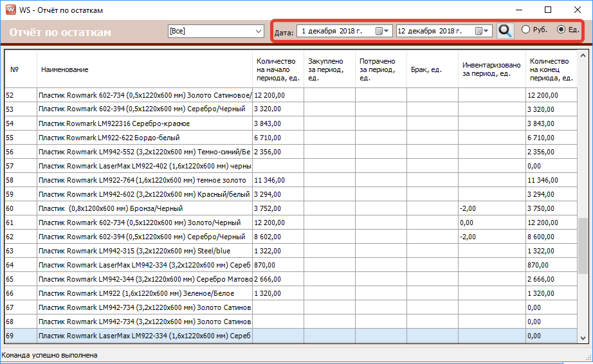The image size is (593, 364).
Task: Select row 52 Золото Сатиновое plastic
Action: [x=291, y=95]
